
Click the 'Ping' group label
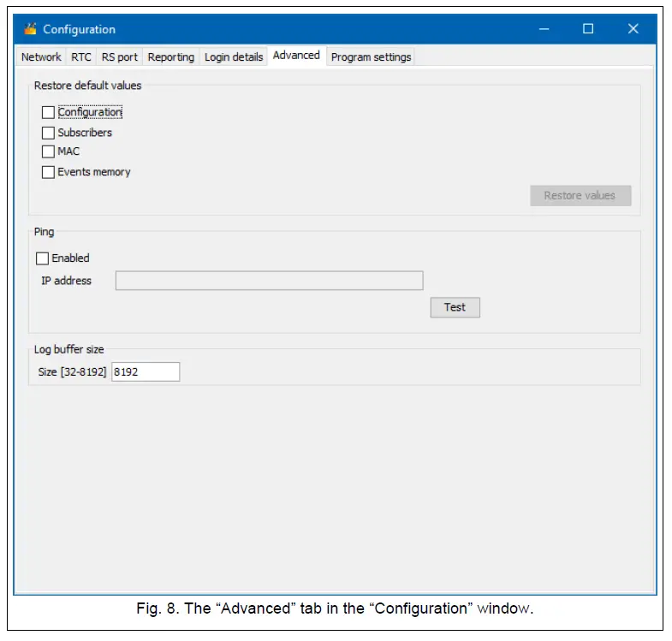[45, 232]
